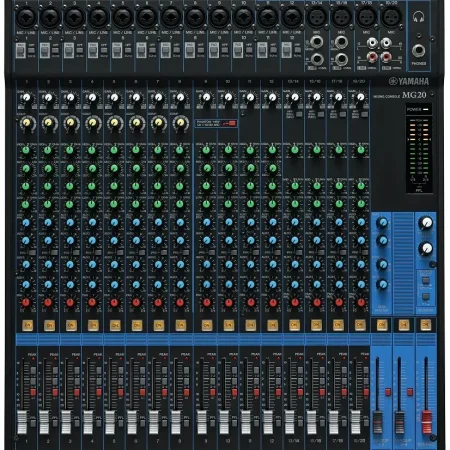This screenshot has height=450, width=450.
Task: Toggle the red ST switch beside GROUP 3-4 fader
Action: tap(410, 392)
